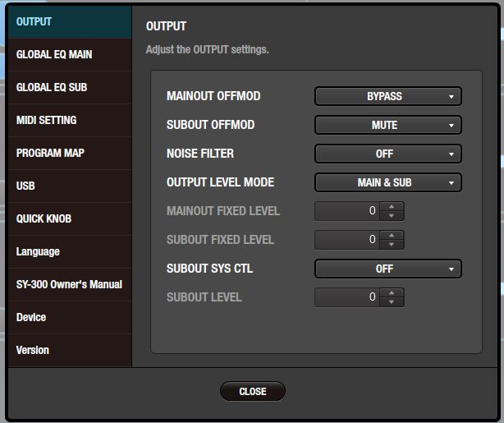Show the Version information
Screen dimensions: 504x423
[70, 350]
